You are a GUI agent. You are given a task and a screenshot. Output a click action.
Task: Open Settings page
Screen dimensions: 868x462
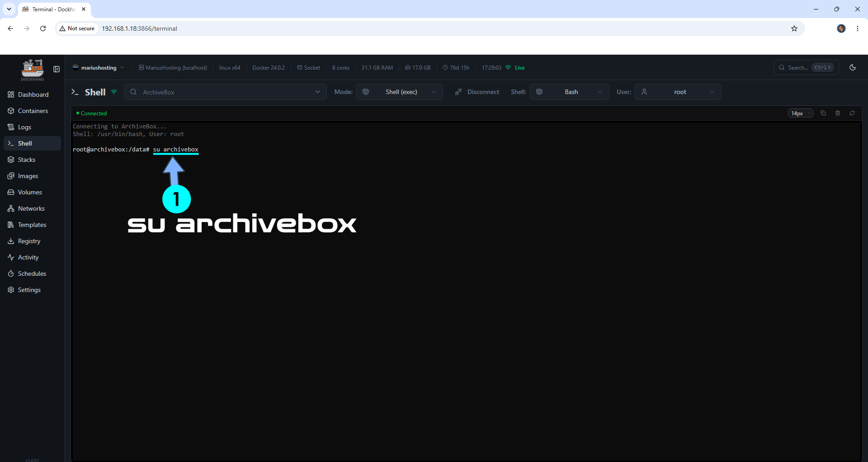point(32,290)
